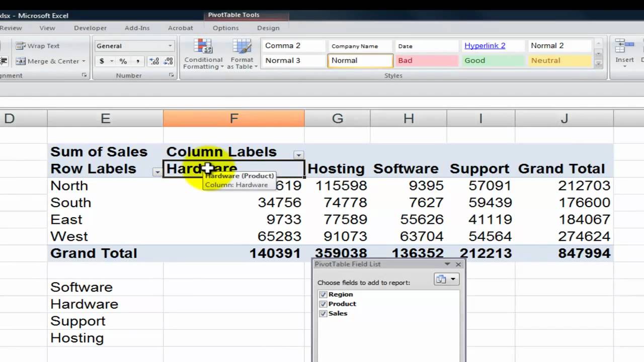Open Conditional Formatting menu
Viewport: 644px width, 362px height.
click(203, 55)
